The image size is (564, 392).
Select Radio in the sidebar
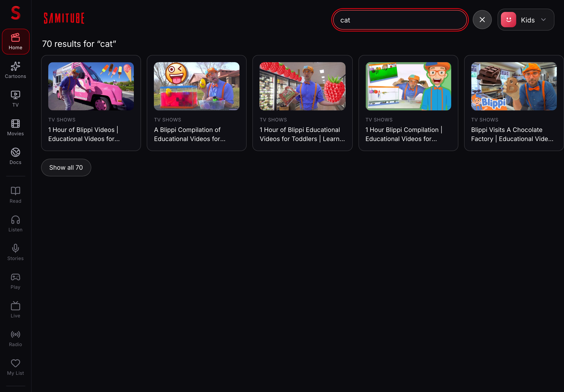(16, 338)
